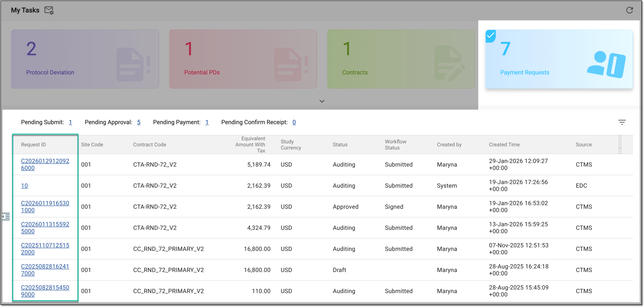Click the 28-Aug-2025 16:24:18 created time
Viewport: 644px width, 307px height.
click(x=519, y=270)
